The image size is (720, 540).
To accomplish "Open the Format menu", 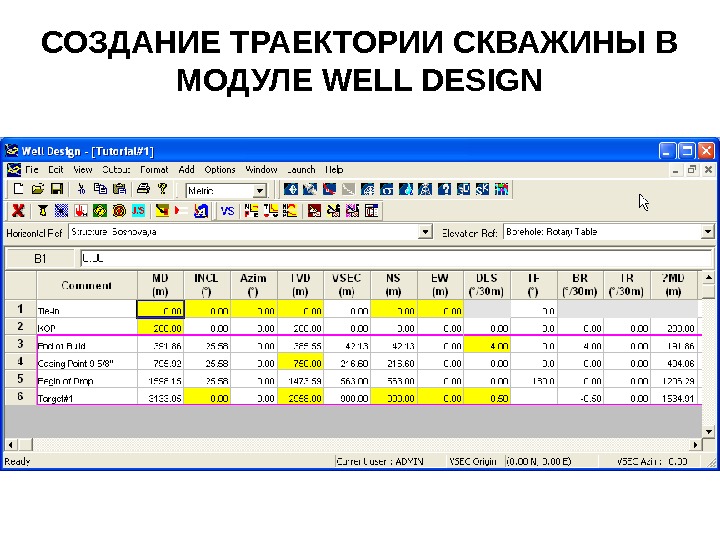I will (x=154, y=170).
